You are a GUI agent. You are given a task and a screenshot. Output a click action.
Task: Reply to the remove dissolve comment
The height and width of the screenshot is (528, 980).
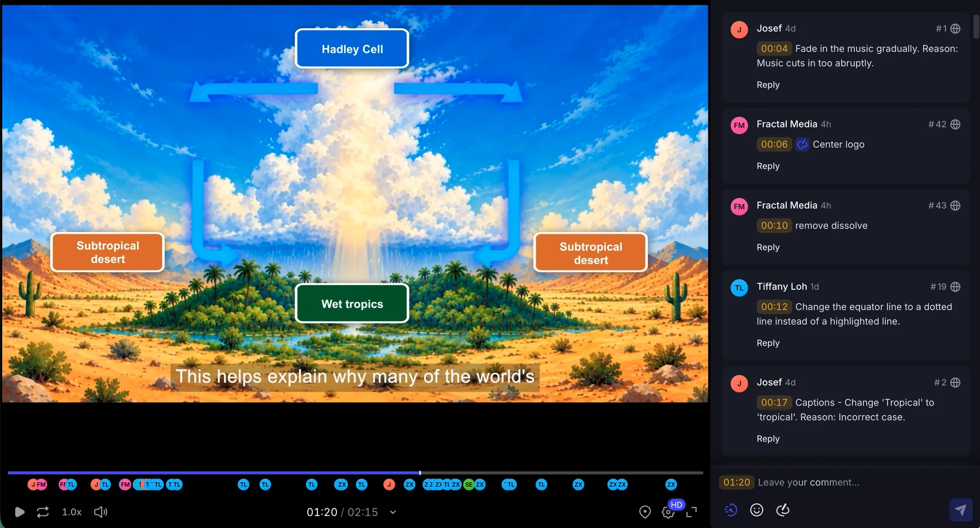(x=768, y=247)
